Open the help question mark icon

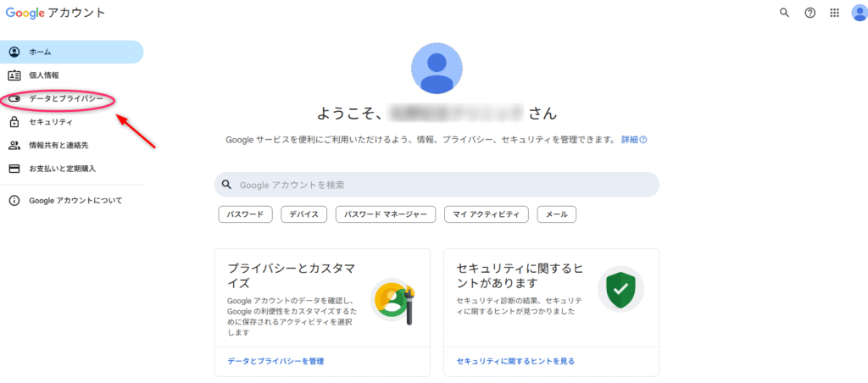click(810, 13)
